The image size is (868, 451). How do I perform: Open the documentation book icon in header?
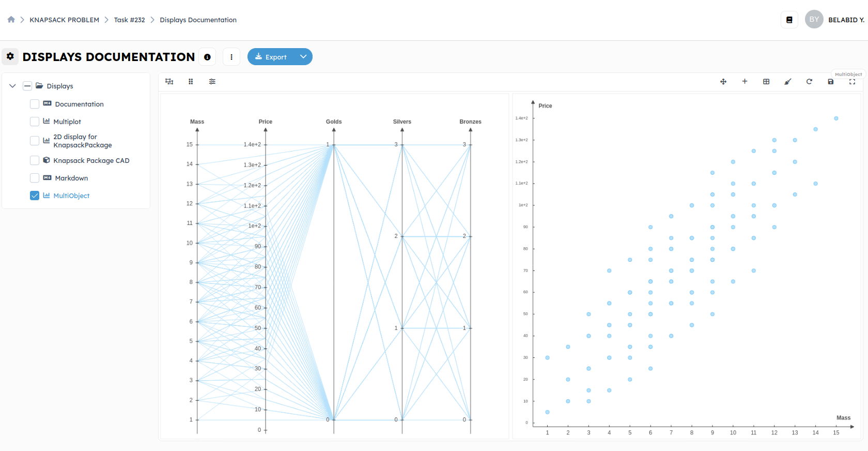click(x=789, y=20)
